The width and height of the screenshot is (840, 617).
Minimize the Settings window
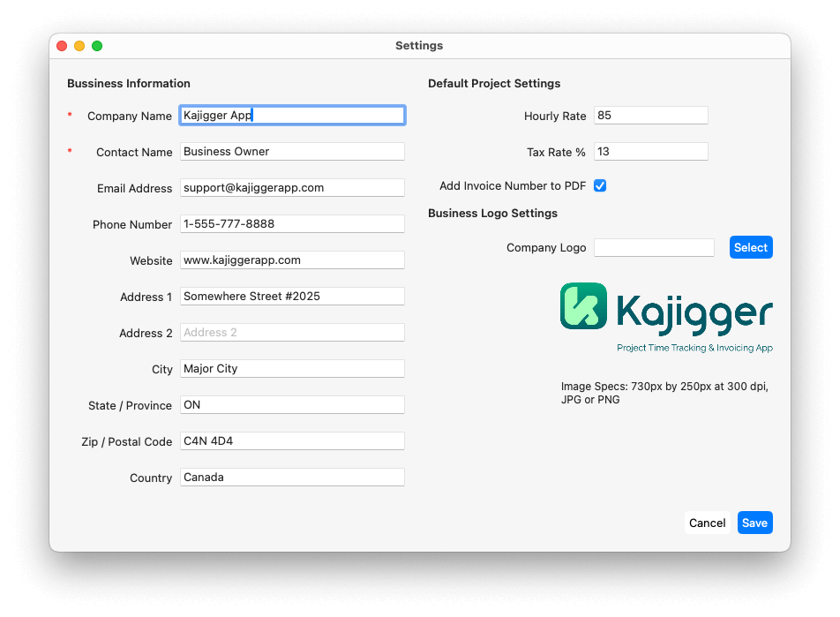pos(79,46)
